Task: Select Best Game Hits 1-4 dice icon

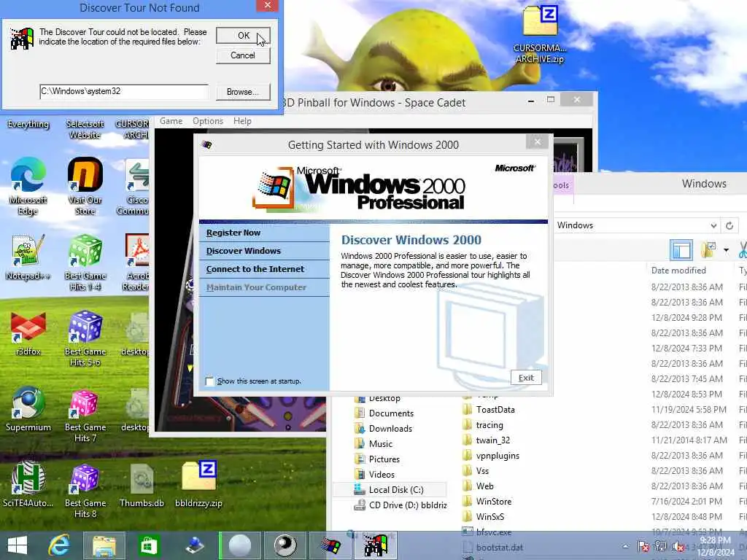Action: tap(85, 262)
